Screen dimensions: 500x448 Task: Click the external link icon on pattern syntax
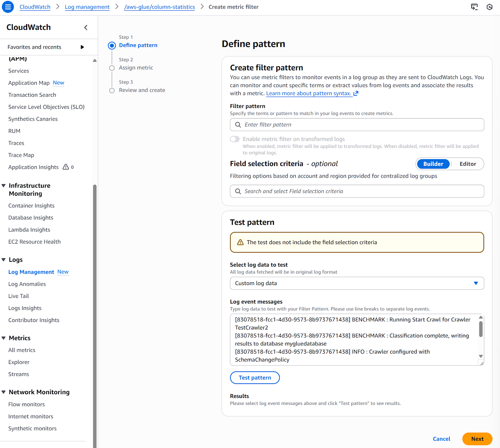(x=356, y=93)
